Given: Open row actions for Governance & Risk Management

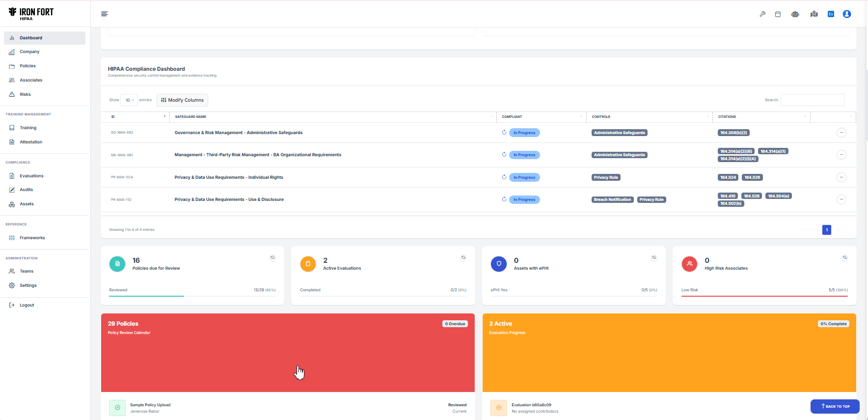Looking at the screenshot, I should [x=841, y=133].
